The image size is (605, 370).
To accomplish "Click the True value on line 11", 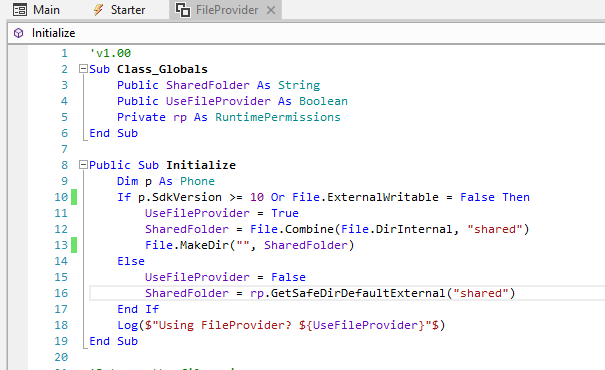I will coord(285,213).
